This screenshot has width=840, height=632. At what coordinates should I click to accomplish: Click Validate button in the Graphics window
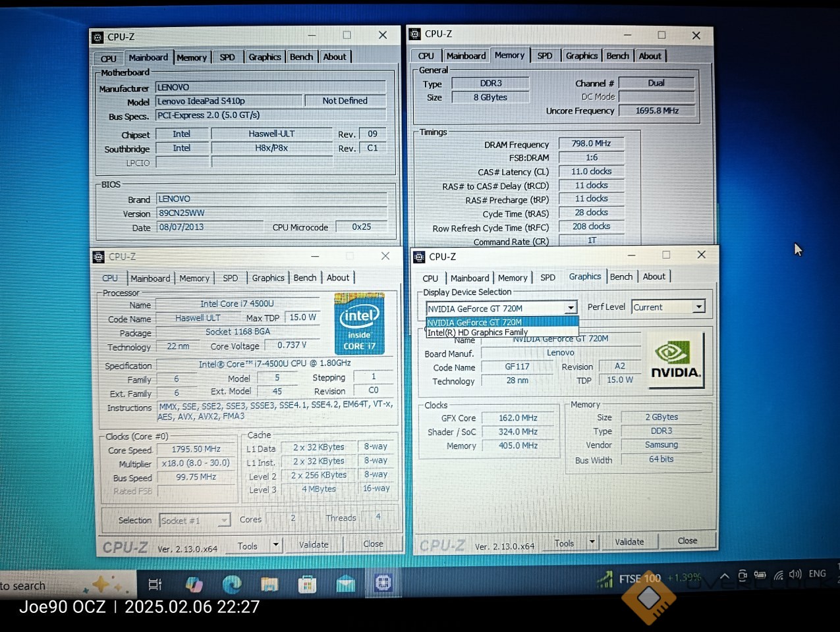[x=629, y=542]
